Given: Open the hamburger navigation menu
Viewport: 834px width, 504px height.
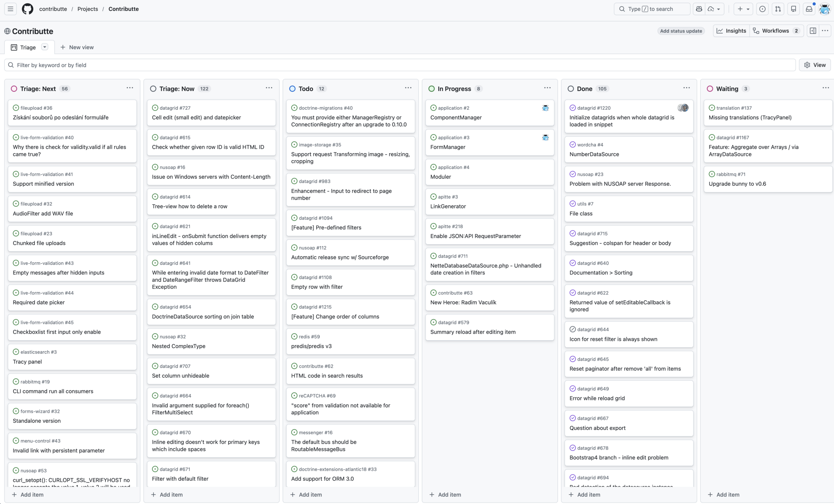Looking at the screenshot, I should coord(10,9).
